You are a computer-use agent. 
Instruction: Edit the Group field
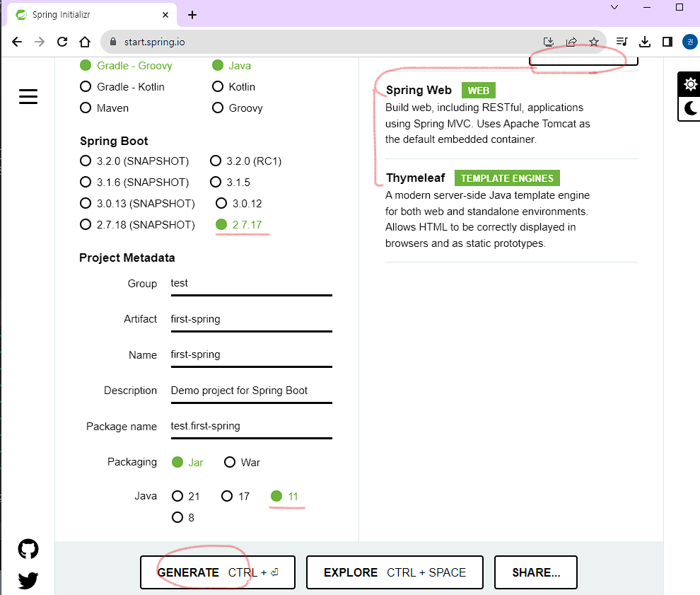point(251,284)
